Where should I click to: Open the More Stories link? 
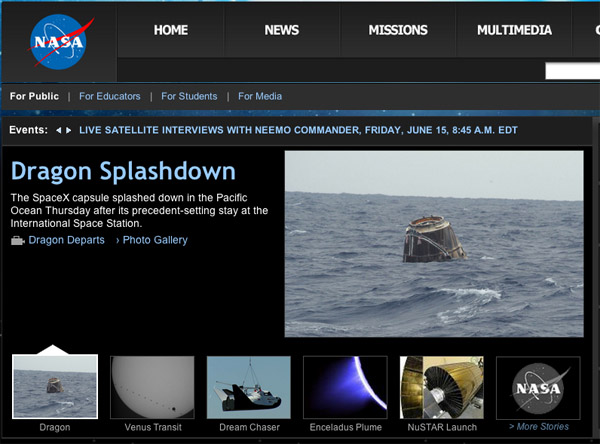pyautogui.click(x=539, y=426)
